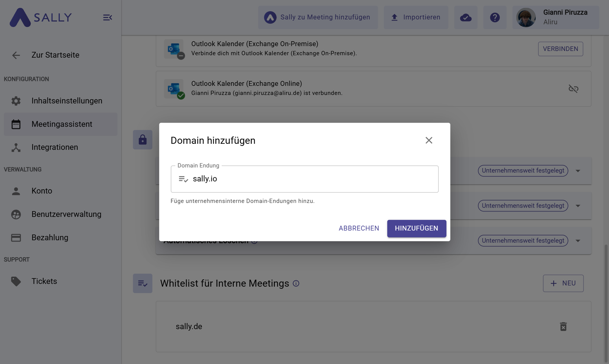Viewport: 609px width, 364px height.
Task: Click the Tickets tag icon
Action: (x=16, y=281)
